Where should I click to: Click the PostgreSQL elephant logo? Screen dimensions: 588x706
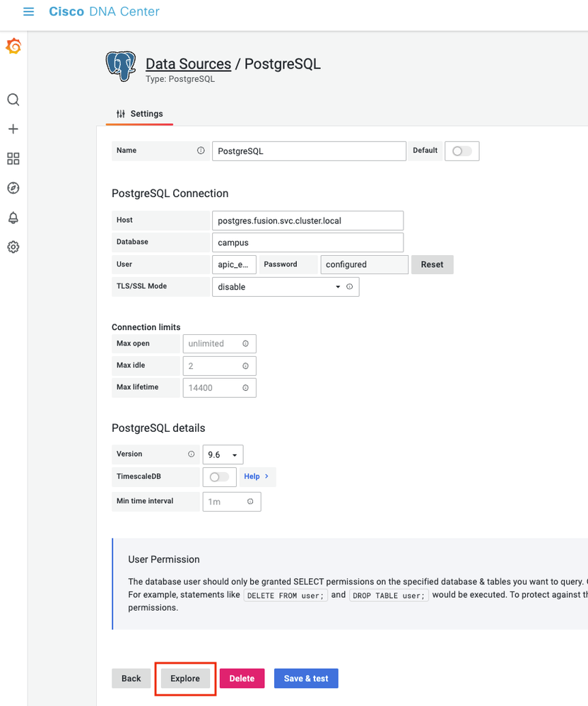coord(121,66)
